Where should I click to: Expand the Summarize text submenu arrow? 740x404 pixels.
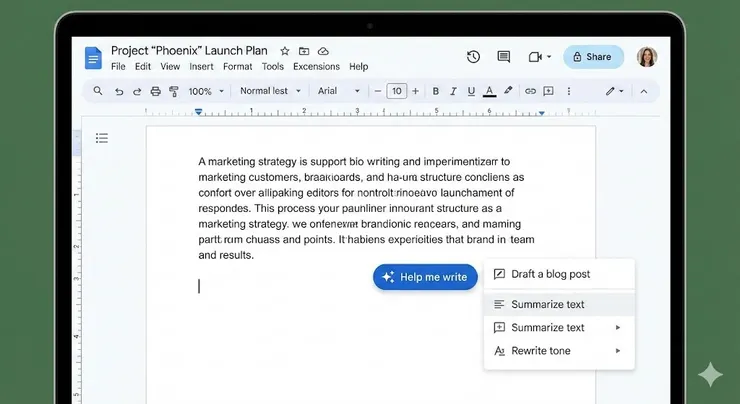click(617, 328)
